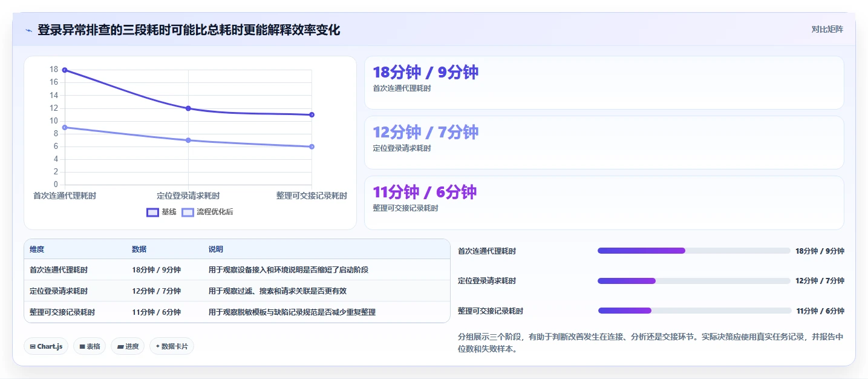
Task: Toggle the 基线 legend entry
Action: 162,212
